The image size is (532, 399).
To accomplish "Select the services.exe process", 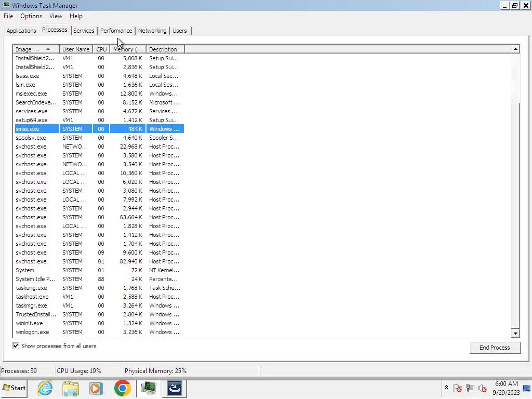I will (x=99, y=111).
